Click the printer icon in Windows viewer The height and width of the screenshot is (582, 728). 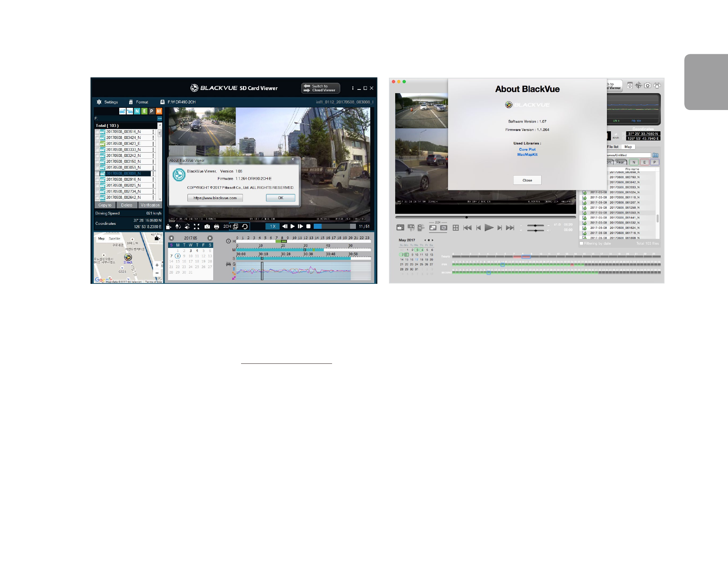[x=216, y=227]
